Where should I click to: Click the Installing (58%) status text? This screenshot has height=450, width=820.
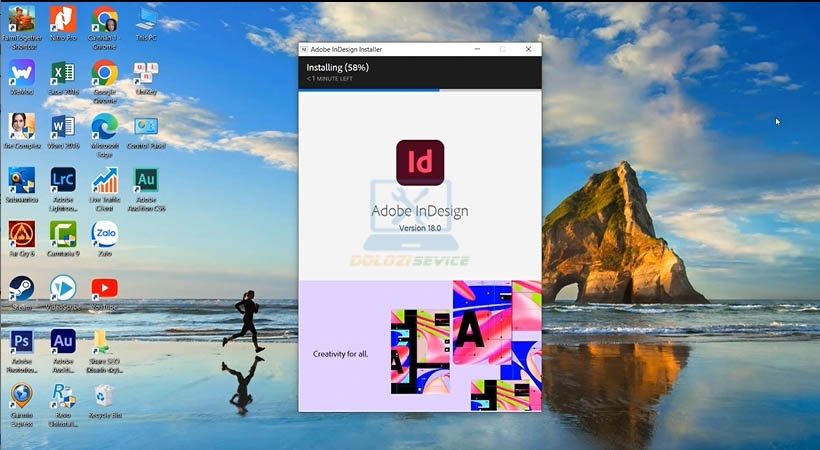point(337,68)
